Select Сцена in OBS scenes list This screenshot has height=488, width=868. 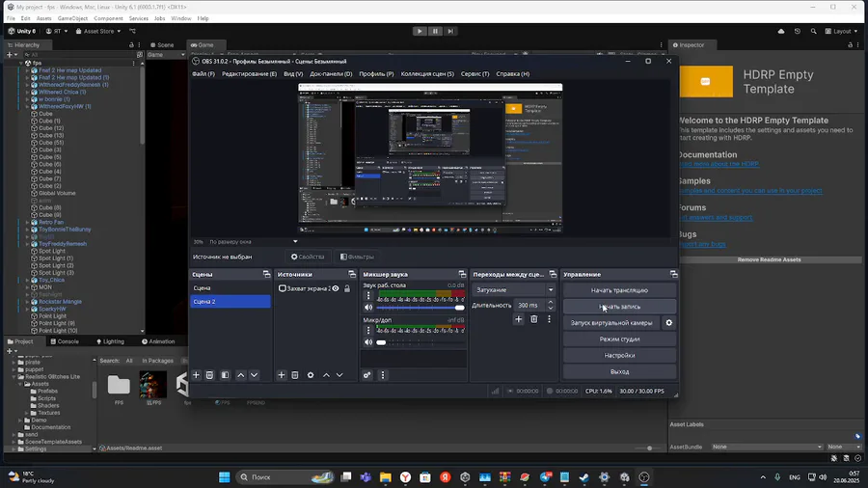point(231,288)
